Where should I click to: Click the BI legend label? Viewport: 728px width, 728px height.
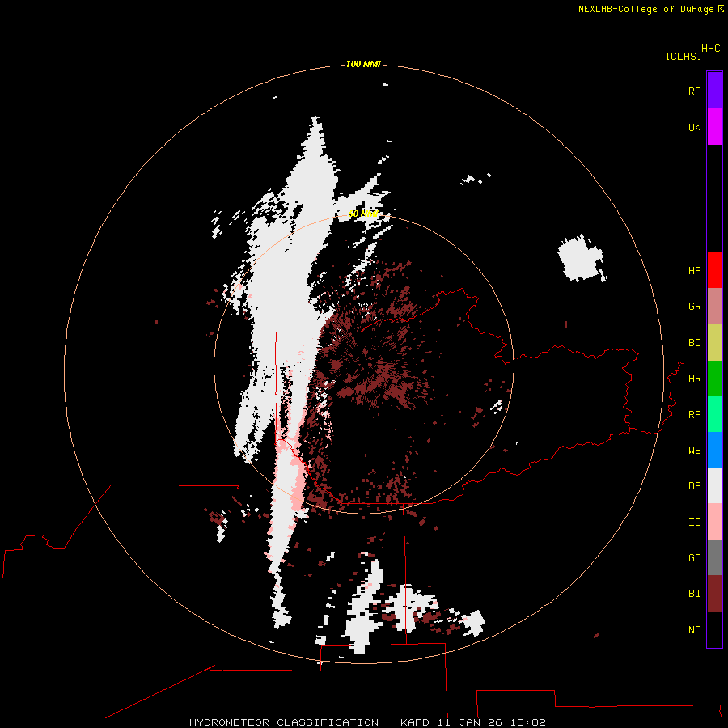tap(694, 594)
